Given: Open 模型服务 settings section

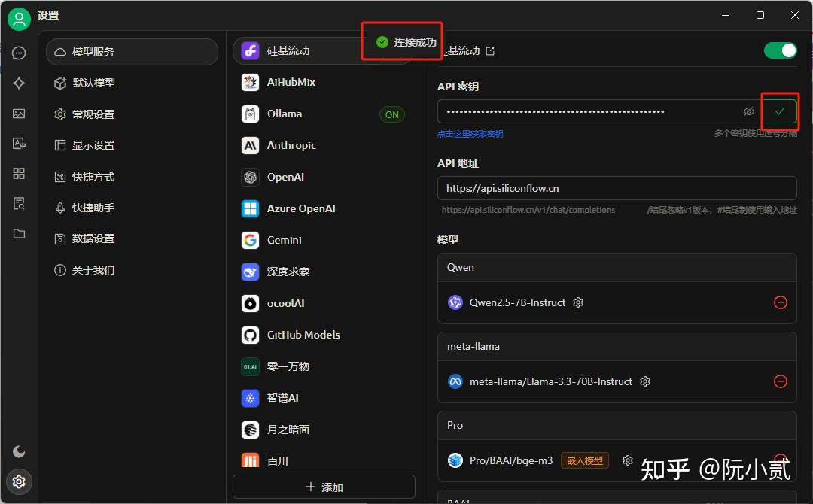Looking at the screenshot, I should 132,52.
